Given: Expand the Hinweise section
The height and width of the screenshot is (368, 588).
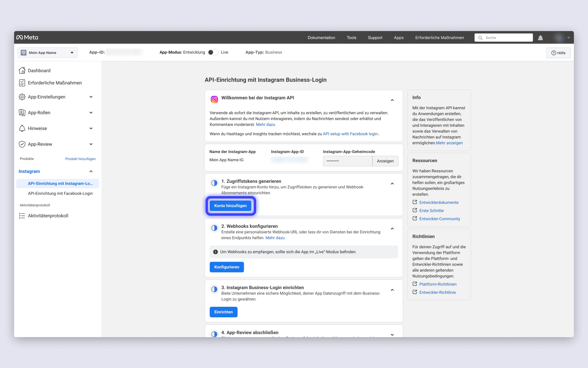Looking at the screenshot, I should [91, 128].
